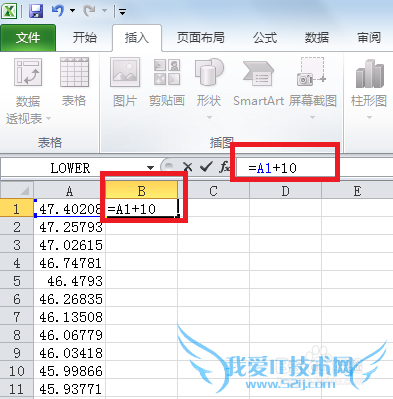Select column A header
Image resolution: width=393 pixels, height=399 pixels.
tap(69, 191)
